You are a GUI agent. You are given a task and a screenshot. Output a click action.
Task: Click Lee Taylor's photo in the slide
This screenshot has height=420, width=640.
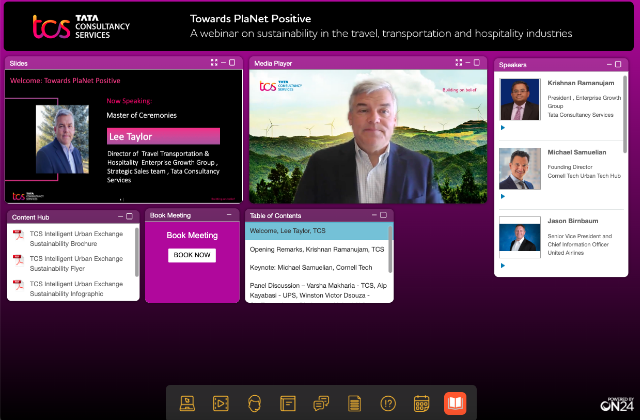(62, 139)
